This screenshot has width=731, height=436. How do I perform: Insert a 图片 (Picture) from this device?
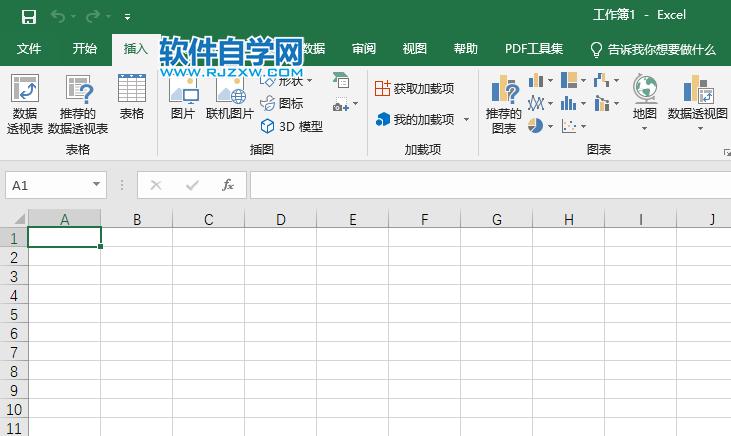183,98
